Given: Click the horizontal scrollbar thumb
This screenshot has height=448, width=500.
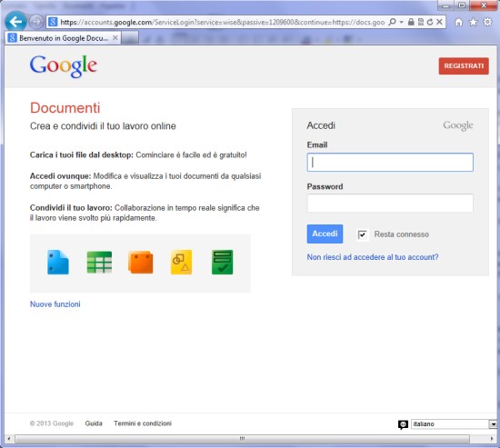Looking at the screenshot, I should coord(242,439).
